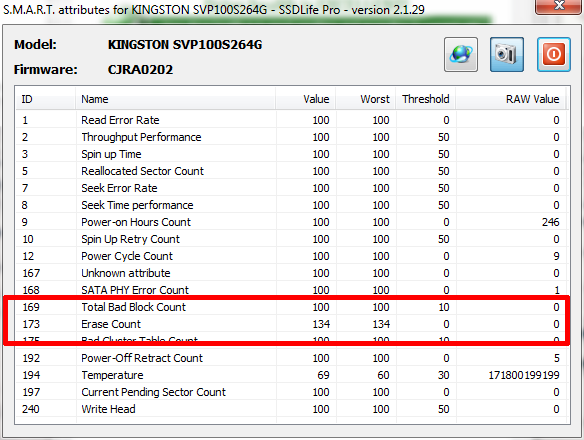Click the globe web report icon
The image size is (584, 440).
coord(461,54)
